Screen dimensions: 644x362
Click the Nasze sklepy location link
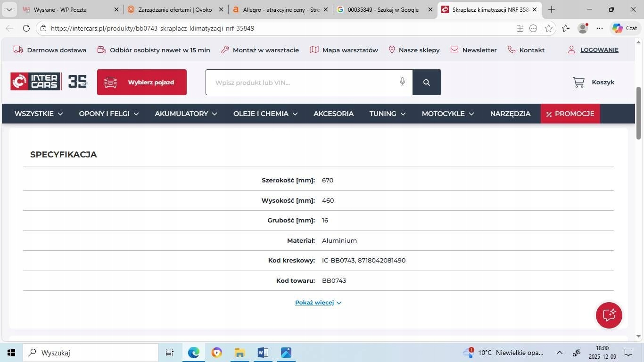click(x=414, y=50)
